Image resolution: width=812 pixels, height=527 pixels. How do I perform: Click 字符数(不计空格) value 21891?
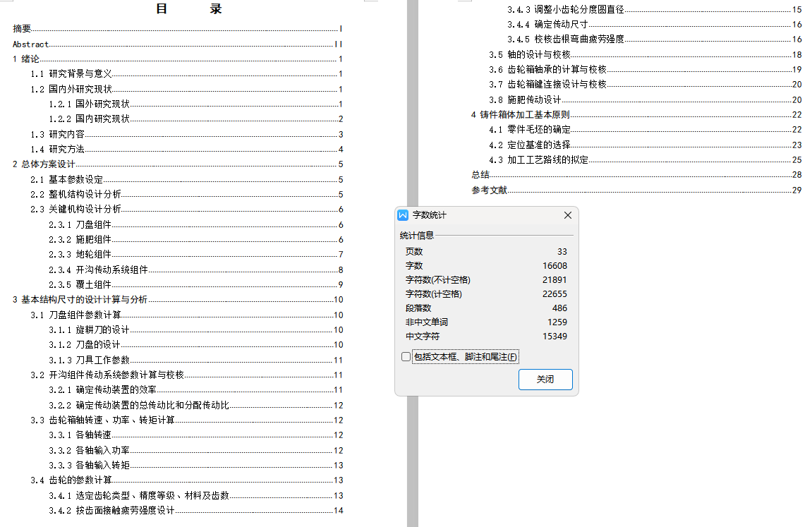tap(555, 279)
